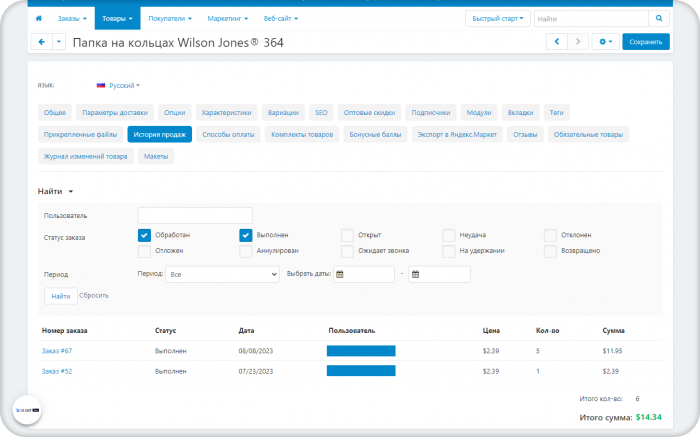Check the Ожидает звонка checkbox
This screenshot has width=700, height=437.
pos(347,251)
